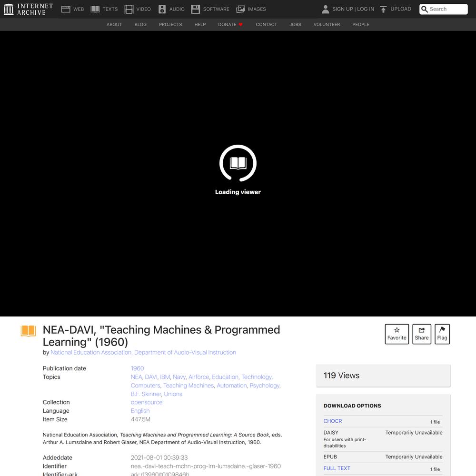Open the Volunteer menu item
The image size is (476, 476).
[327, 24]
